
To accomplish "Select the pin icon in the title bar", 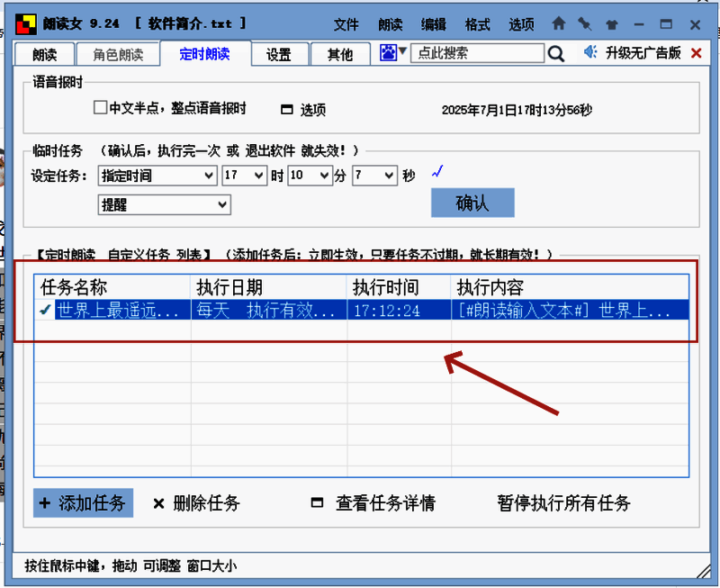I will click(585, 23).
